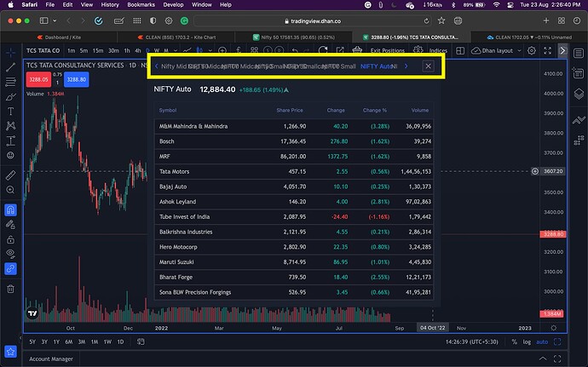Go to previous indices with left chevron
588x367 pixels.
click(x=157, y=66)
